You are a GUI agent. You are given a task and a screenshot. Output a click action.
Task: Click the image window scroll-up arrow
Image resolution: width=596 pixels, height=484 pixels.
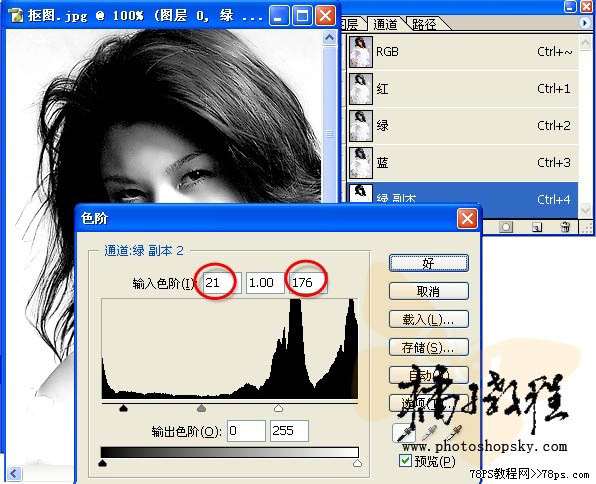[x=329, y=38]
